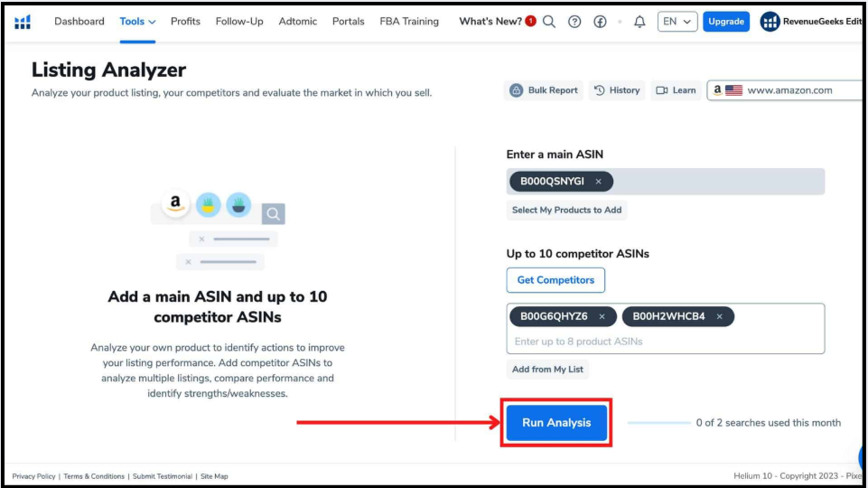Remove competitor ASIN B00G6QHYZ6
868x488 pixels.
602,316
